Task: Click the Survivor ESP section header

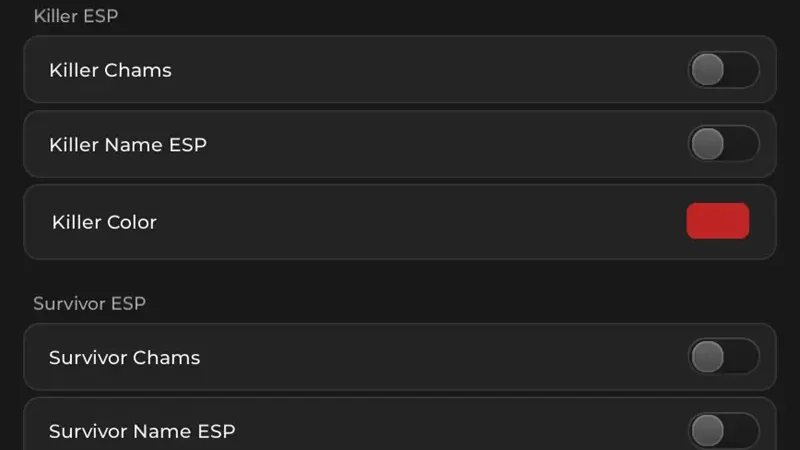Action: [x=90, y=304]
